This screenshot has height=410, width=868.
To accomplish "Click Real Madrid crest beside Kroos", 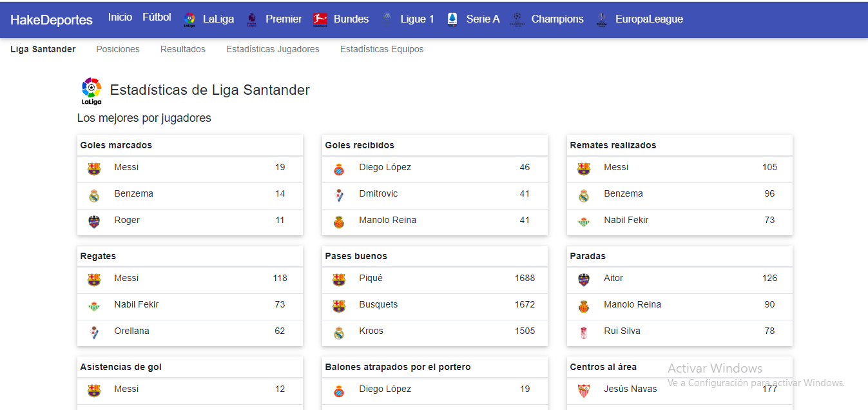I will point(339,333).
